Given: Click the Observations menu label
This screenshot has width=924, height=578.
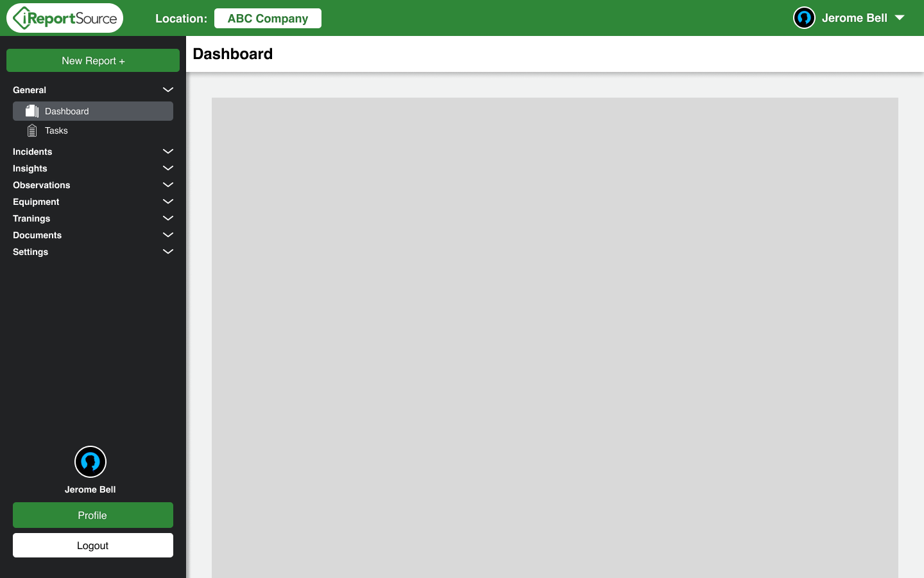Looking at the screenshot, I should [42, 185].
